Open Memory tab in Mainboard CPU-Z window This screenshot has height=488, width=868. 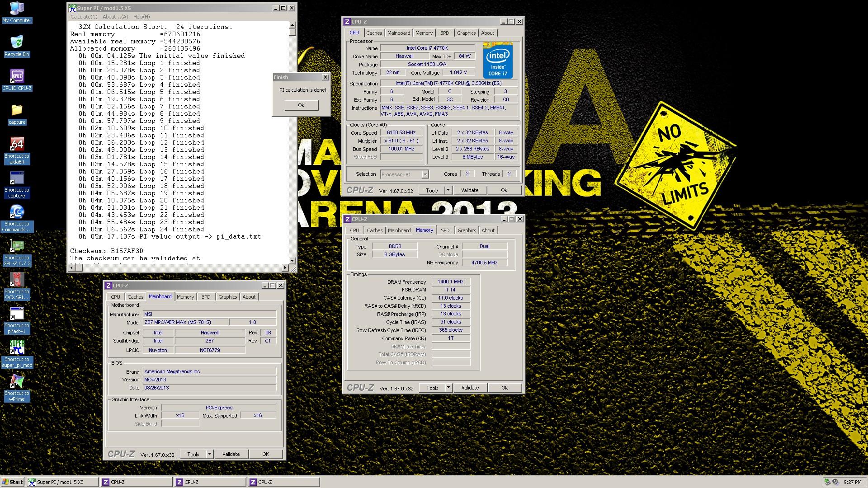(x=185, y=297)
